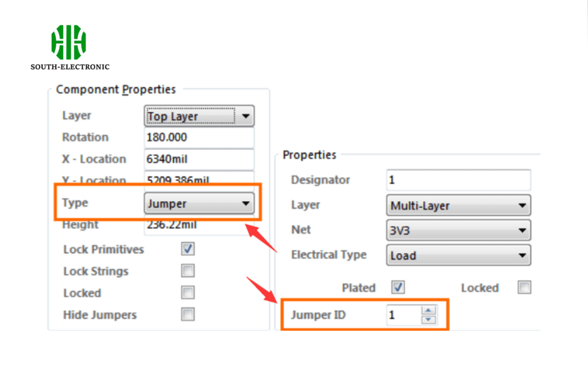Viewport: 588px width, 374px height.
Task: Click the Rotation value field
Action: (199, 138)
